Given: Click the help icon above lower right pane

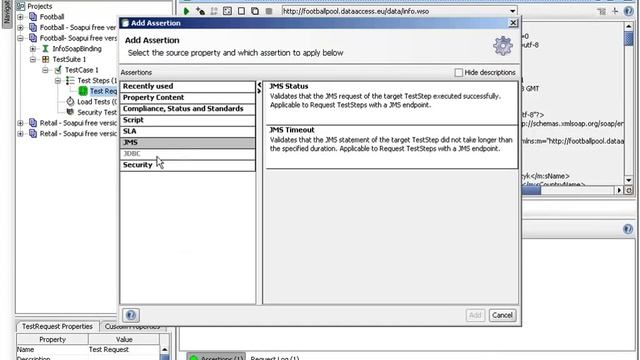Looking at the screenshot, I should coord(628,229).
